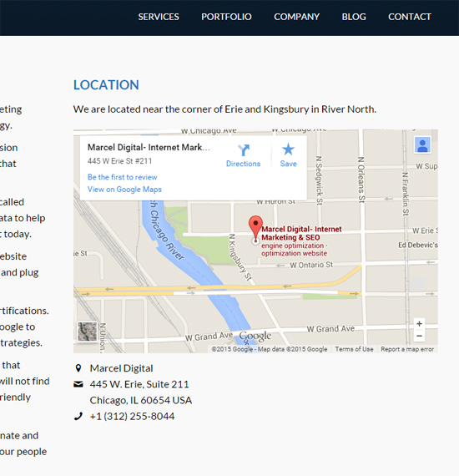The image size is (459, 476).
Task: Open the Portfolio menu item
Action: coord(226,17)
